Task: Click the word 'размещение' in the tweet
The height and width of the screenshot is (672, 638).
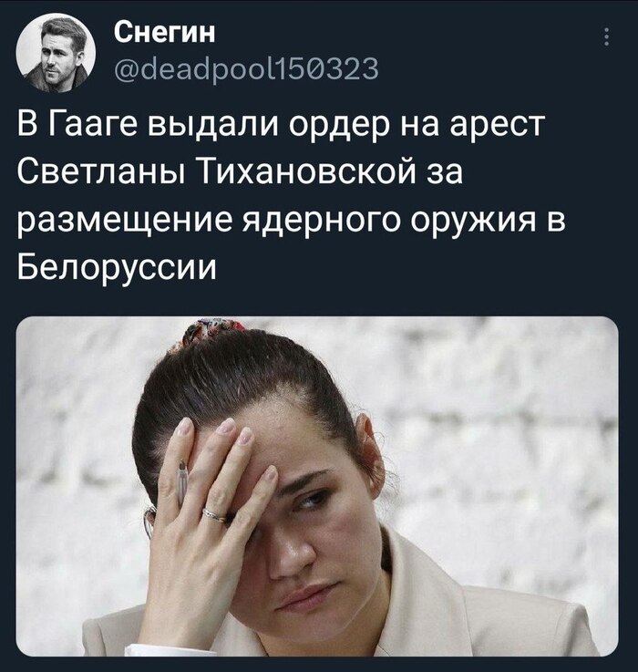Action: (x=127, y=222)
